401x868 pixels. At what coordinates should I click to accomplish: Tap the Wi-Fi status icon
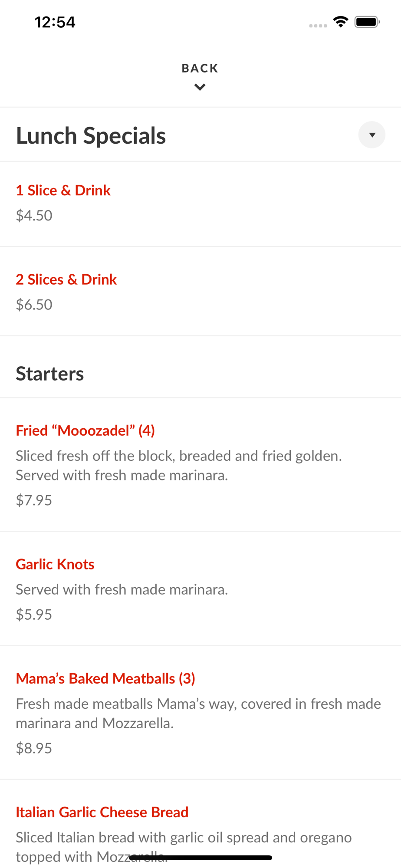pos(341,22)
